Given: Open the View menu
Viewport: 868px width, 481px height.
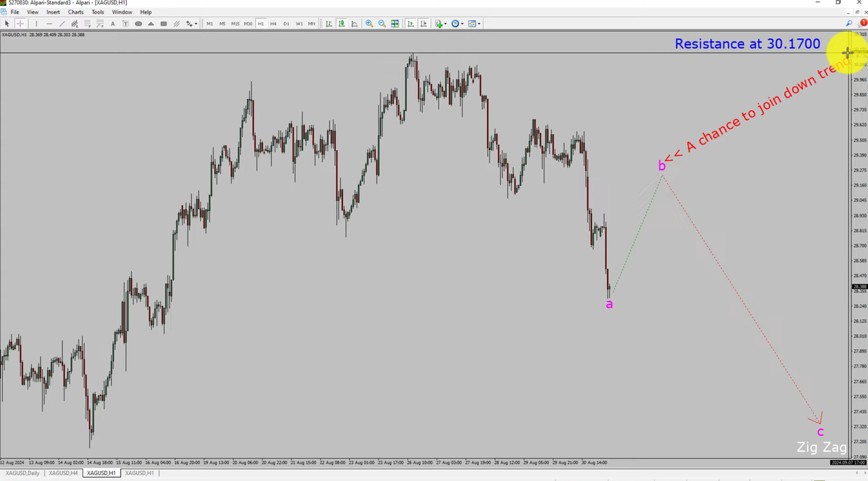Looking at the screenshot, I should pos(33,12).
